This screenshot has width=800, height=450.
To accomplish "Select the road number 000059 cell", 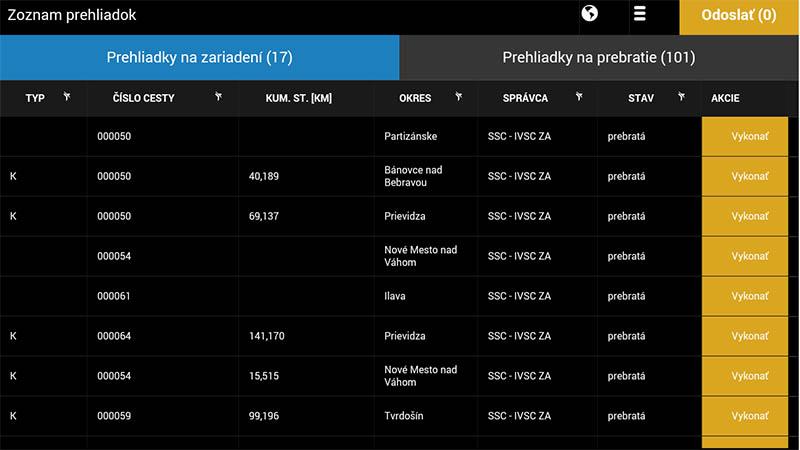I will pos(114,416).
